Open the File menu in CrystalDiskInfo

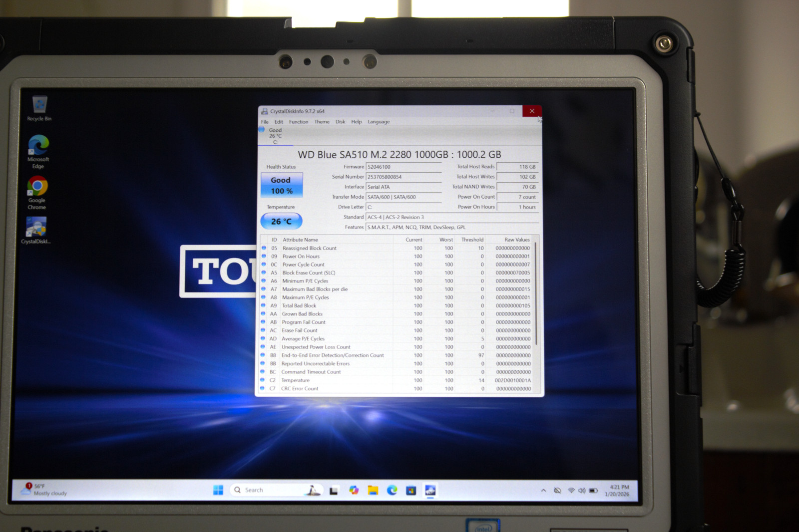coord(265,122)
